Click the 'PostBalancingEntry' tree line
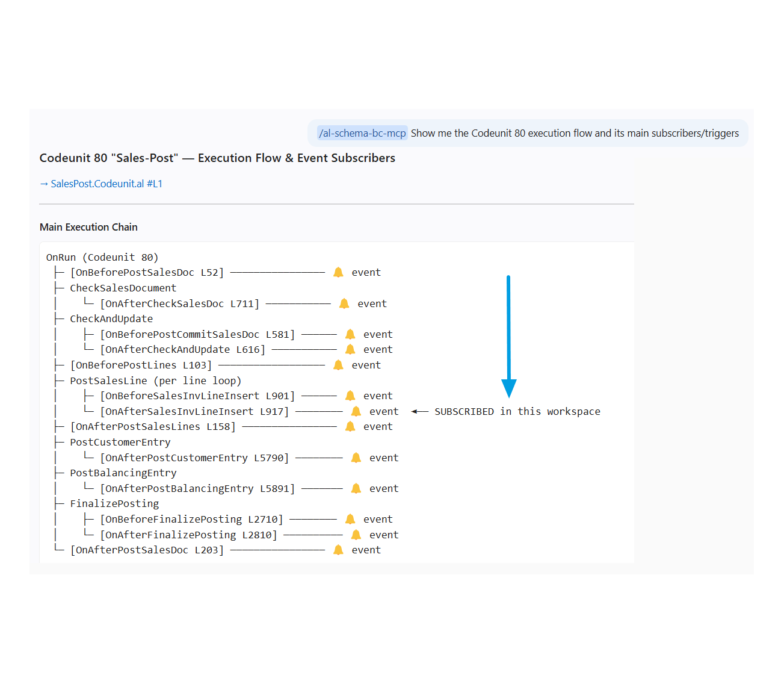Viewport: 784px width, 684px height. coord(123,473)
